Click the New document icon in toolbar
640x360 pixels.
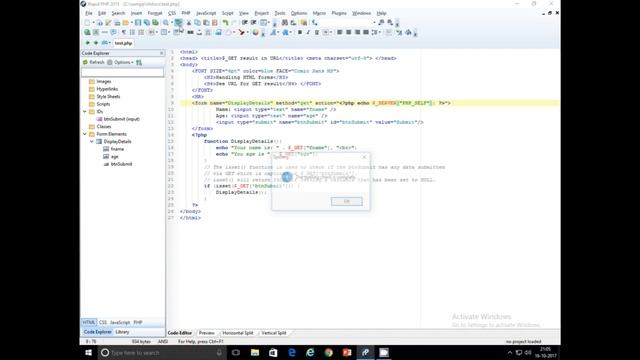[x=87, y=22]
